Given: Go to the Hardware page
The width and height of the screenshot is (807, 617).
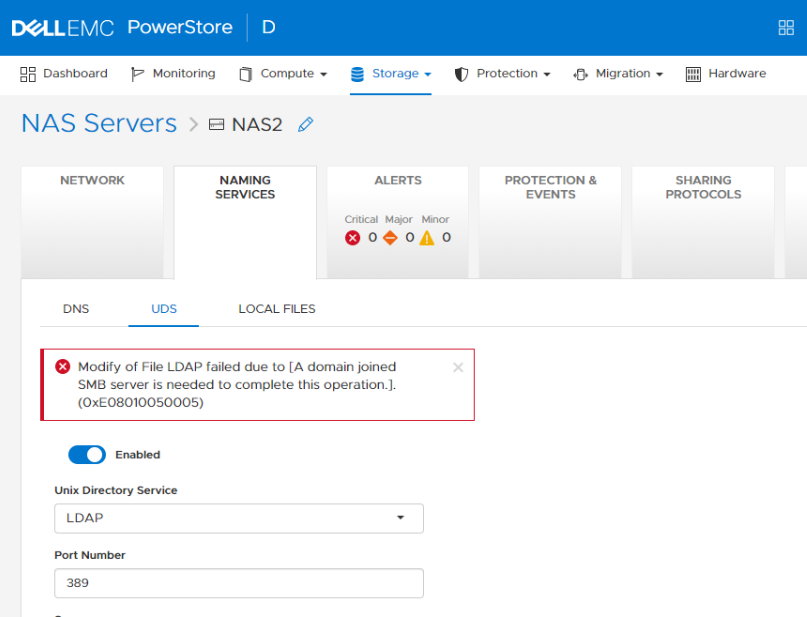Looking at the screenshot, I should click(x=726, y=74).
